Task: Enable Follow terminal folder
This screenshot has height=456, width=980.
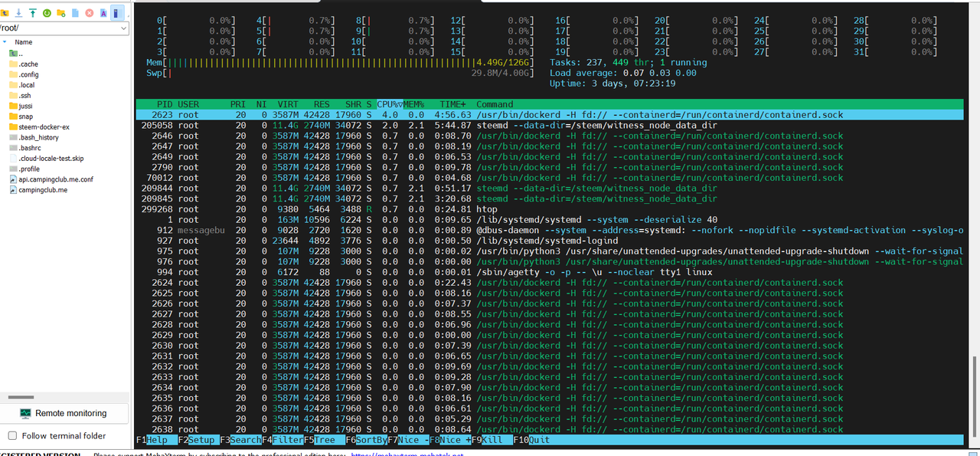Action: (12, 434)
